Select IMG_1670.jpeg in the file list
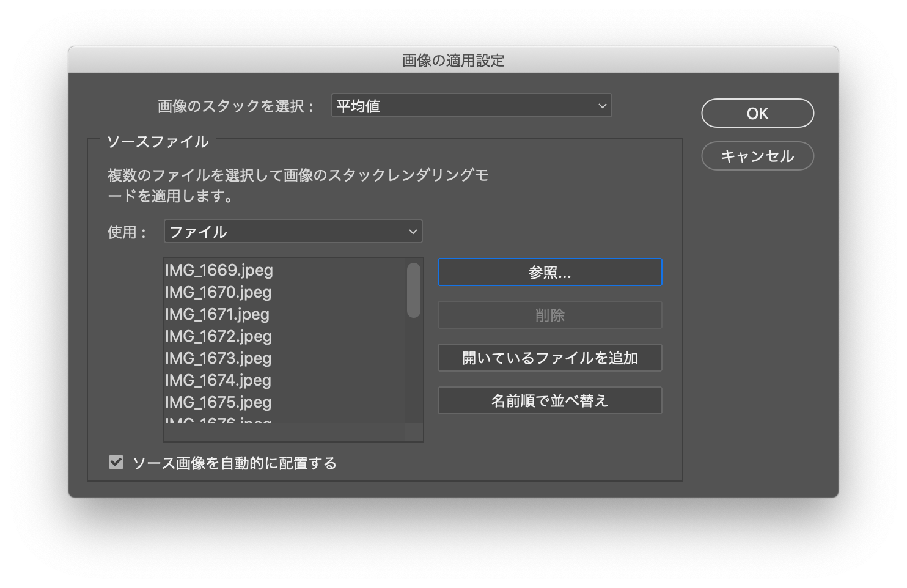 pos(218,292)
